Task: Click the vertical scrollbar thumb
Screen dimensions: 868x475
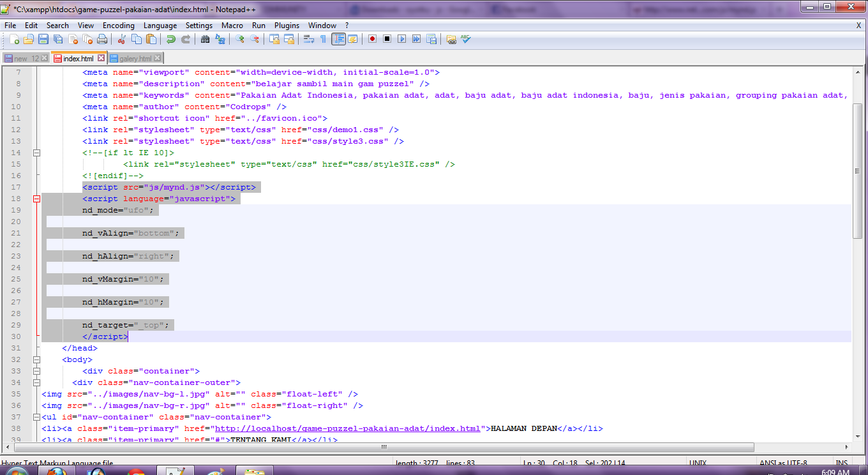Action: tap(858, 170)
